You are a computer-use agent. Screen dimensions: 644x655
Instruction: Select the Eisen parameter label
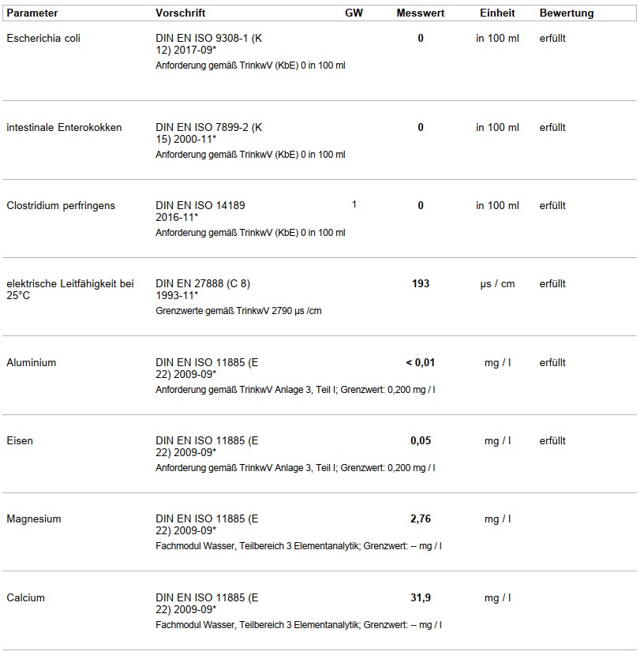point(20,440)
